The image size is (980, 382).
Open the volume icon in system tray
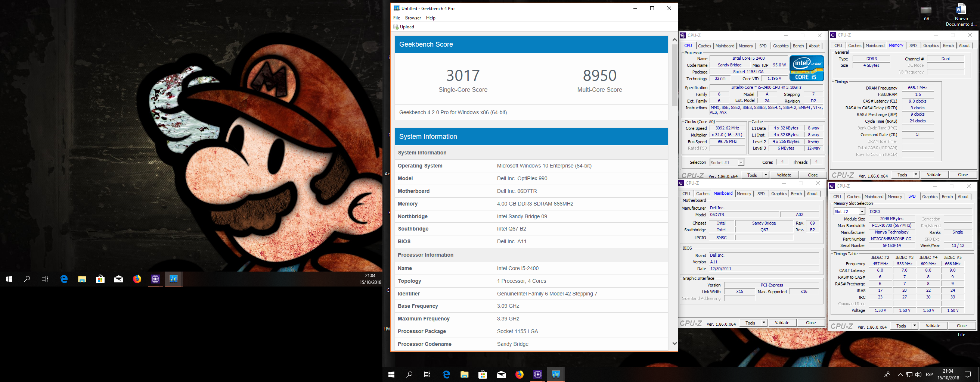coord(918,375)
